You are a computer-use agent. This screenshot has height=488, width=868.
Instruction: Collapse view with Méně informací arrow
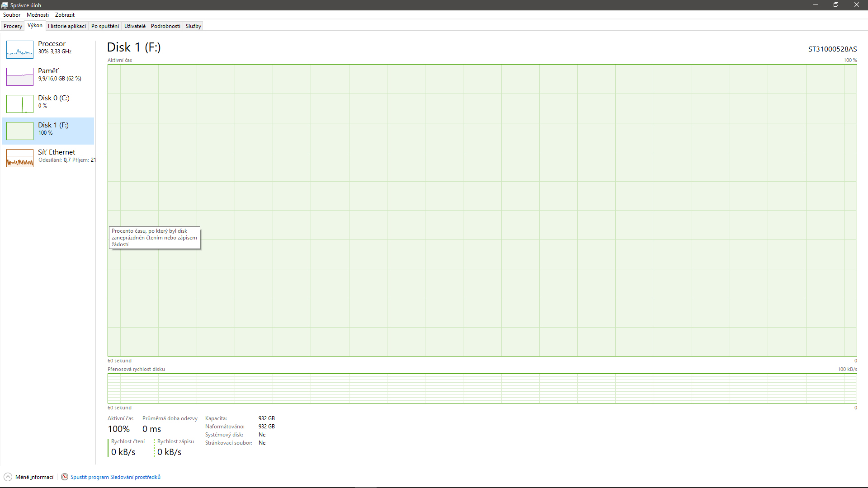coord(8,477)
